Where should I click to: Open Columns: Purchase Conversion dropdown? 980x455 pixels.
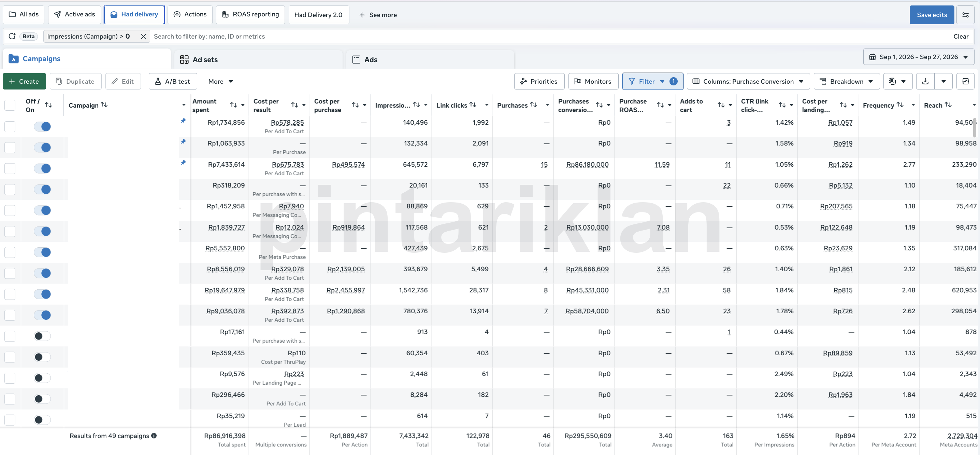[x=748, y=82]
